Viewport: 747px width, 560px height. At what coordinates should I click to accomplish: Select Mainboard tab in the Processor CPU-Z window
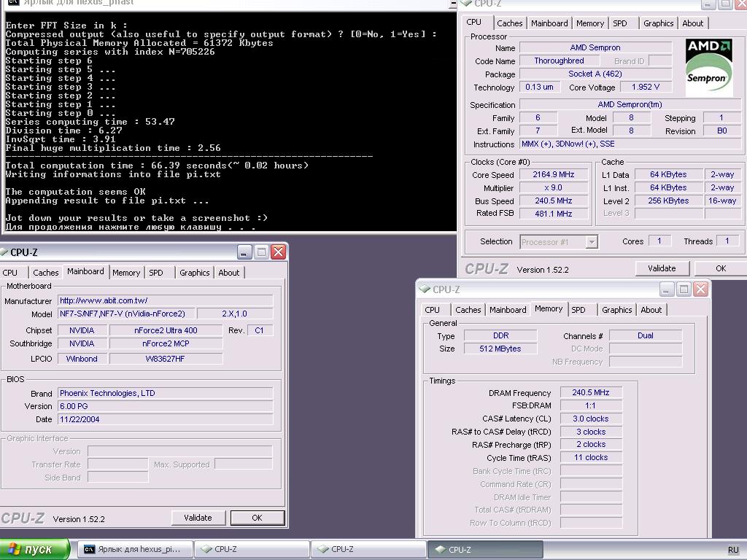549,23
